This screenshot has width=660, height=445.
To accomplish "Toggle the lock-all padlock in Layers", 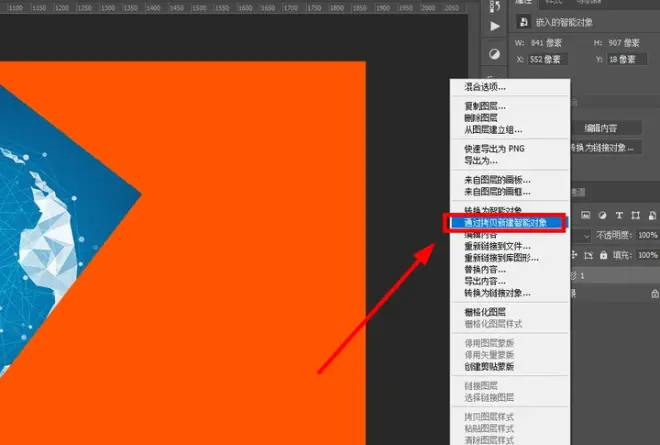I will pos(604,255).
